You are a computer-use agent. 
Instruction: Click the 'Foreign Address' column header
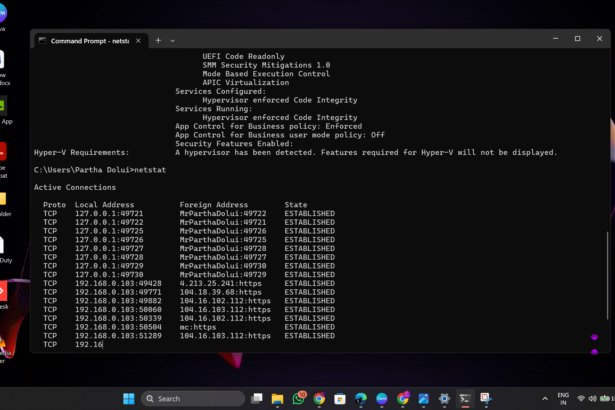tap(214, 205)
